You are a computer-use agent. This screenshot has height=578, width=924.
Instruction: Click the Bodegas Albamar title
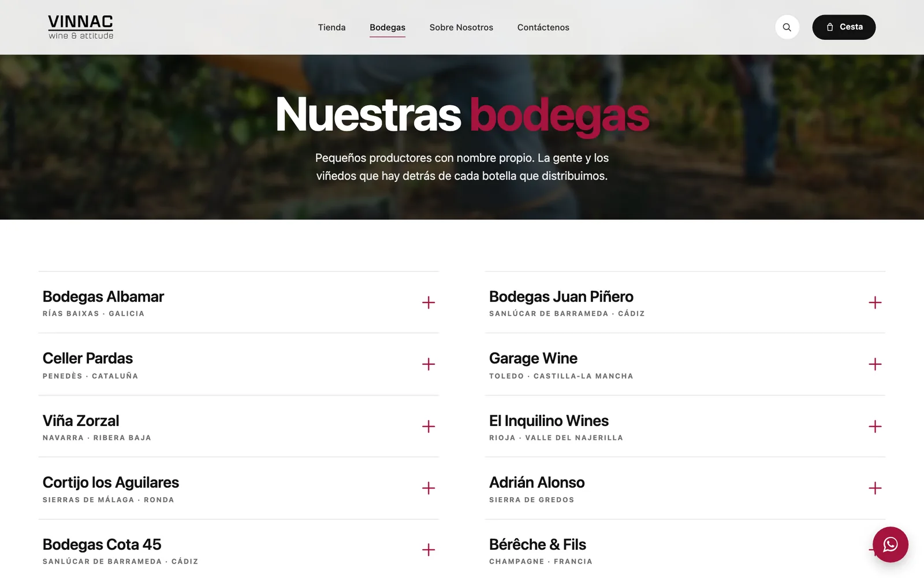point(103,297)
